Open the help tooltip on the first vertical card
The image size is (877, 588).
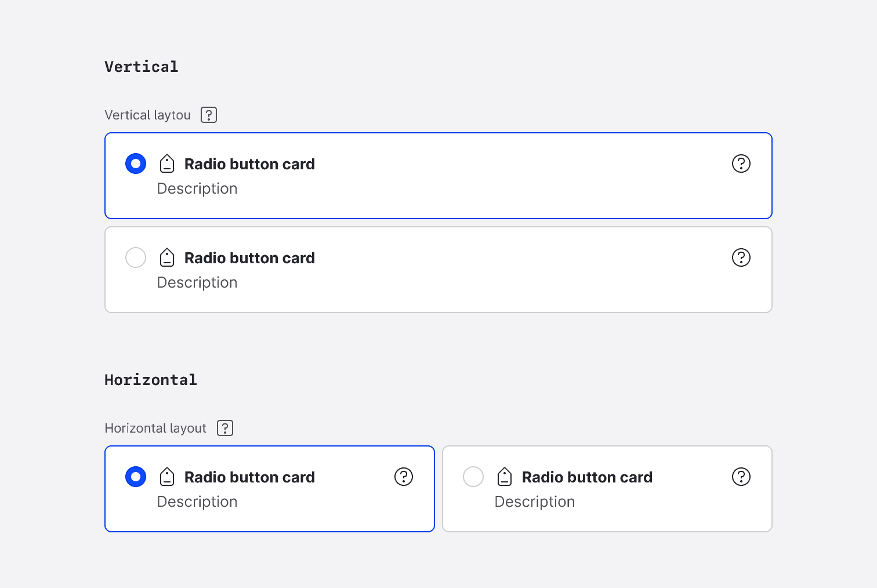[741, 164]
